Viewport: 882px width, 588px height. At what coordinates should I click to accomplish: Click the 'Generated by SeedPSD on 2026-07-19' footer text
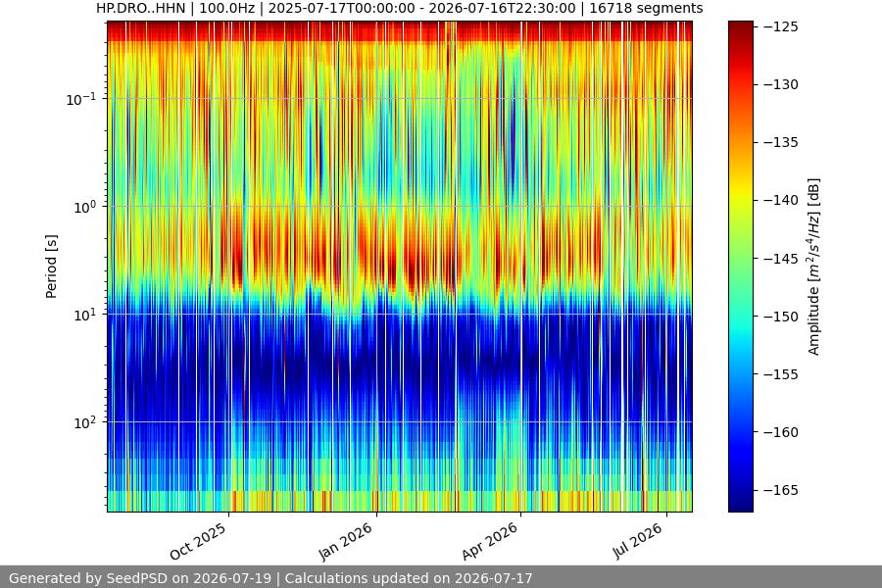[140, 578]
